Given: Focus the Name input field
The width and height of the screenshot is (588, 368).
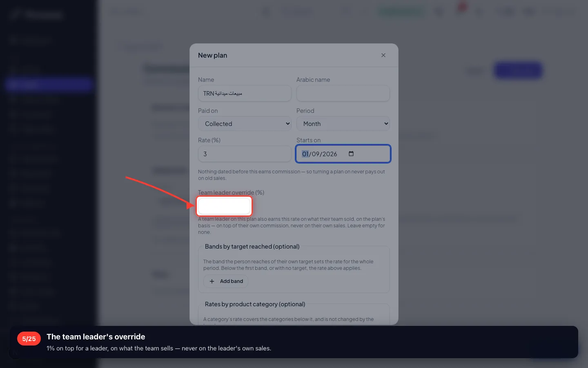Looking at the screenshot, I should (245, 94).
